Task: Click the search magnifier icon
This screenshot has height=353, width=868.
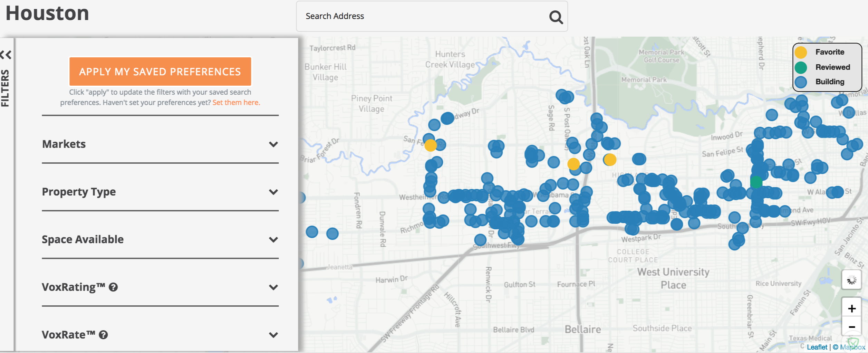Action: (556, 17)
